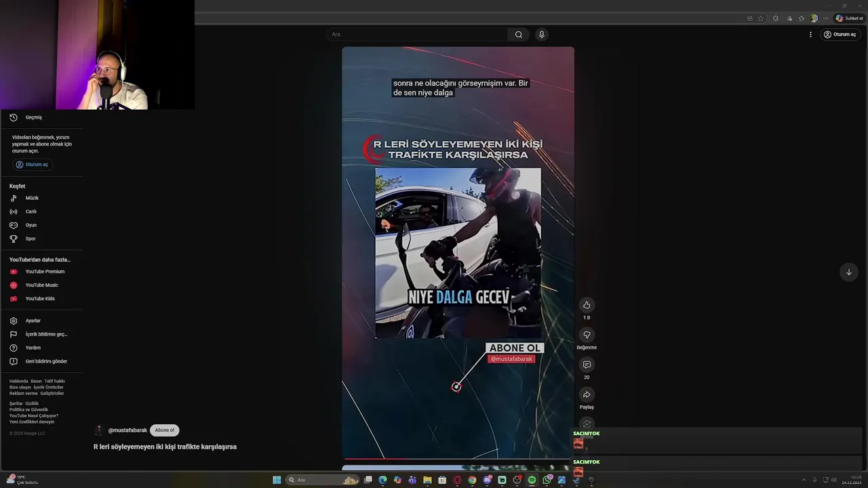The image size is (868, 488).
Task: Open browser extensions icon
Action: click(776, 18)
